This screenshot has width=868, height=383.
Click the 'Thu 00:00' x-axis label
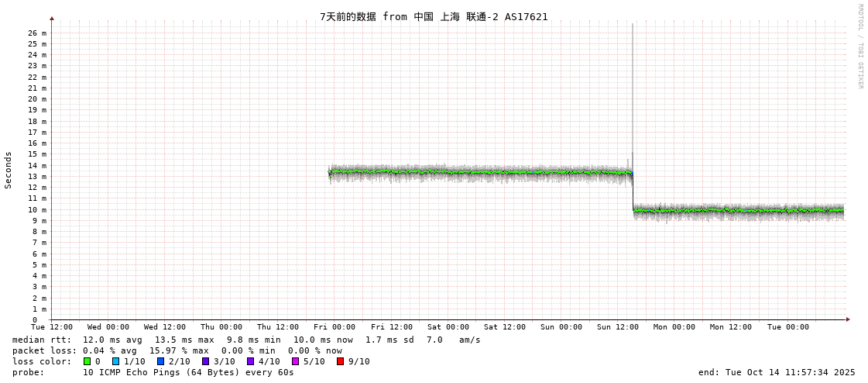coord(221,327)
